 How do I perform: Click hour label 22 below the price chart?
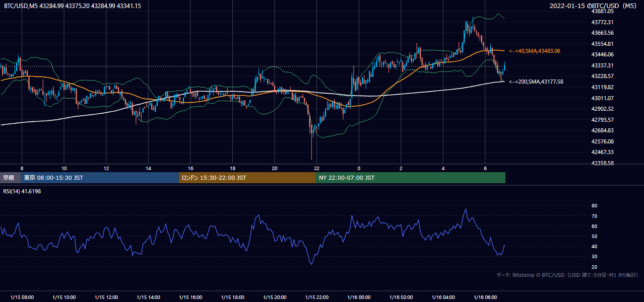coord(316,168)
